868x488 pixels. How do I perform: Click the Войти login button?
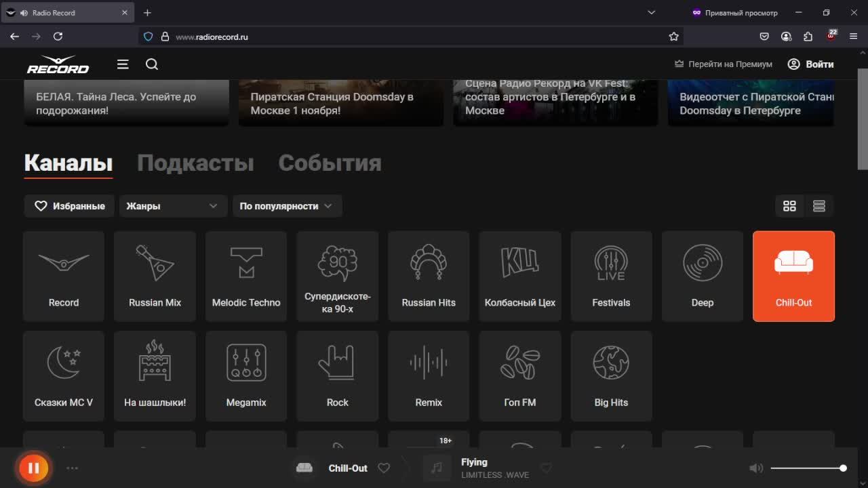(810, 64)
